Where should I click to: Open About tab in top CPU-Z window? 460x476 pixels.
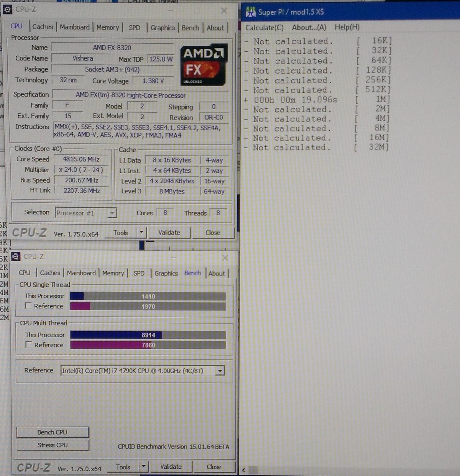215,28
